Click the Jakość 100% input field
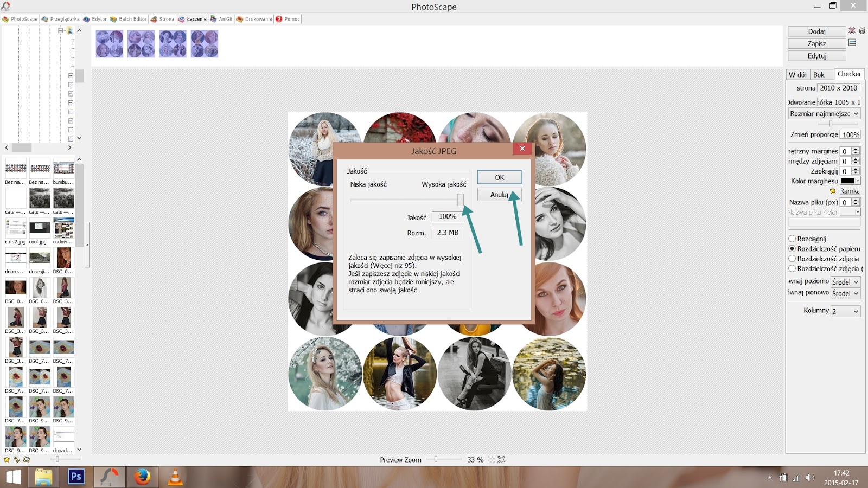This screenshot has height=488, width=868. pos(448,217)
